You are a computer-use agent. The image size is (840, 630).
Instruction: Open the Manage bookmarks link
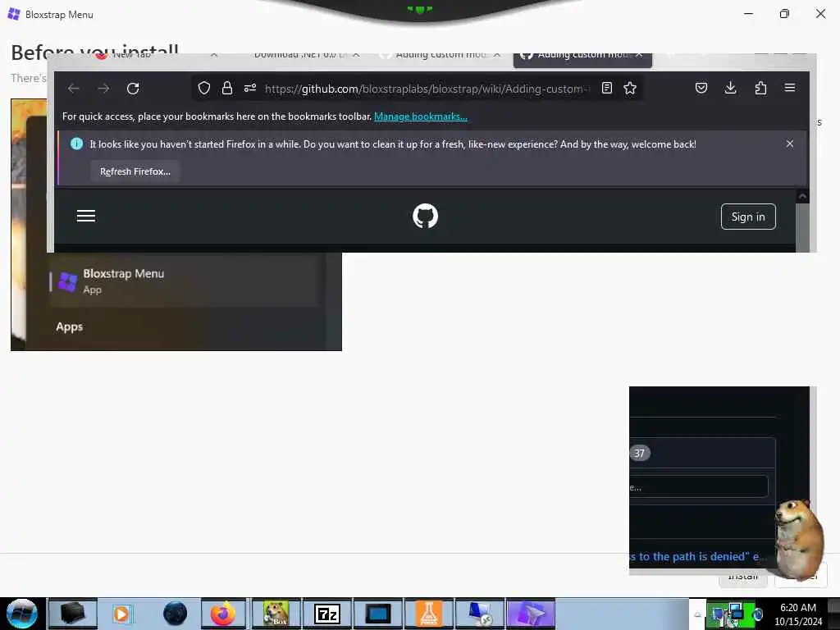421,116
